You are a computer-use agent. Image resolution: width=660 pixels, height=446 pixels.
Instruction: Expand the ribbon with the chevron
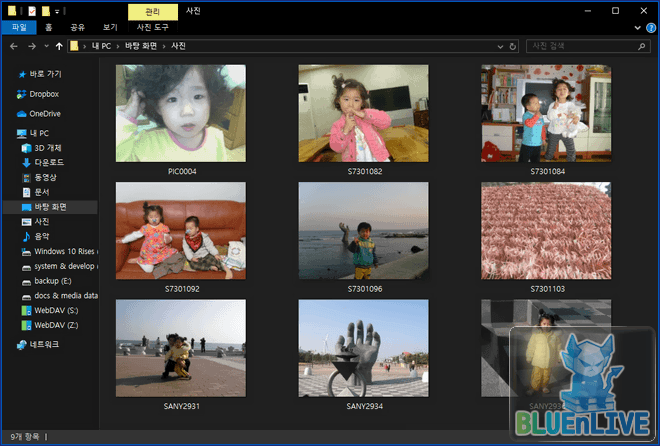[635, 28]
